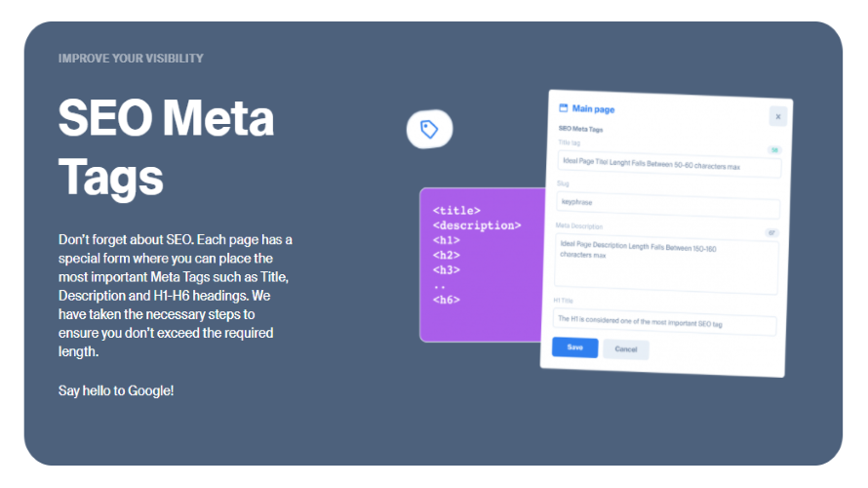Click the <description> line in the purple card

(x=476, y=225)
